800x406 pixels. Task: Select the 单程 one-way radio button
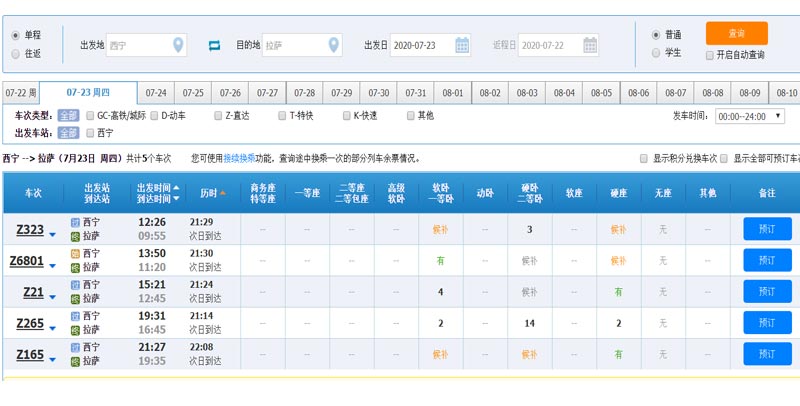click(x=16, y=35)
